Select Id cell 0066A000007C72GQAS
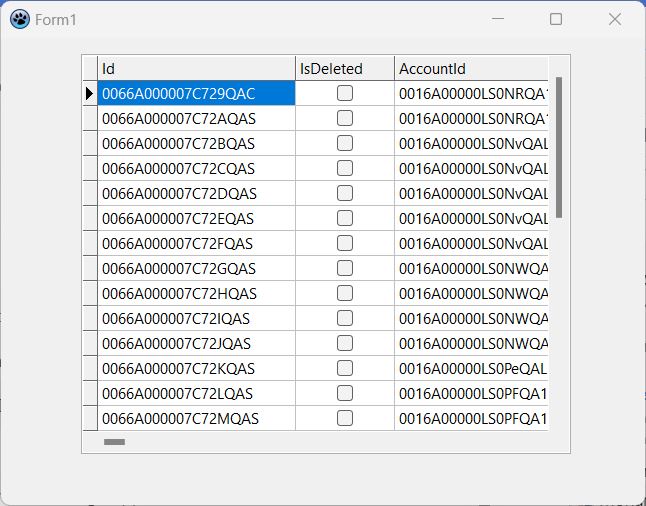The image size is (646, 506). coord(196,268)
